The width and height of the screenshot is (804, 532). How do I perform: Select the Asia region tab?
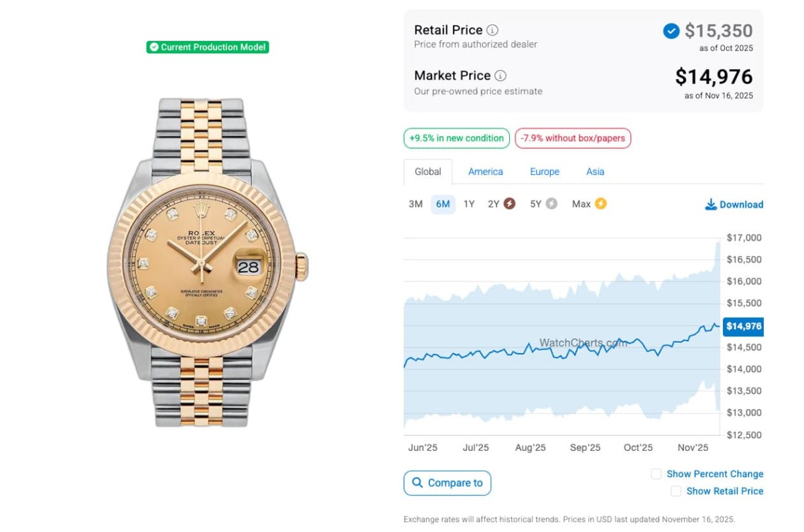pos(595,172)
